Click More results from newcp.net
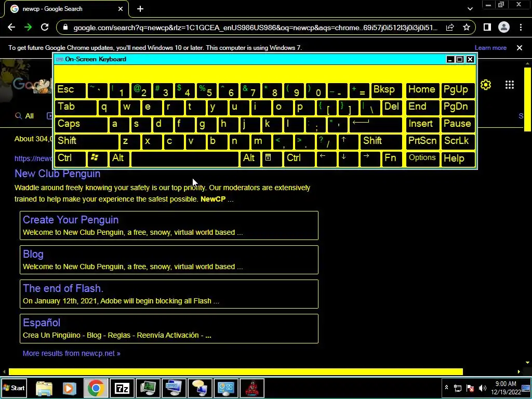Screen dimensions: 532x399 [72, 353]
